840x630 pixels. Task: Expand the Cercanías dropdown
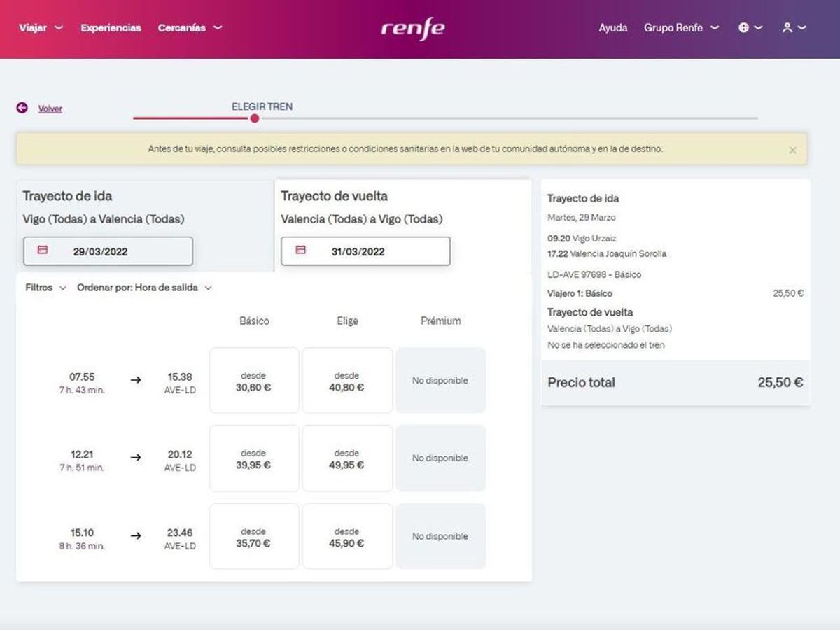coord(189,27)
